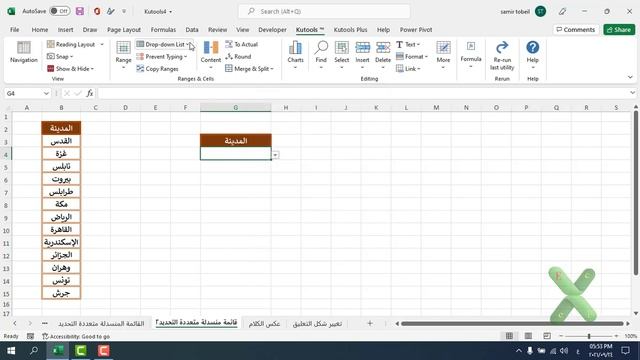Open the Reading Layout tool
Screen dimensions: 640x360
pos(75,44)
